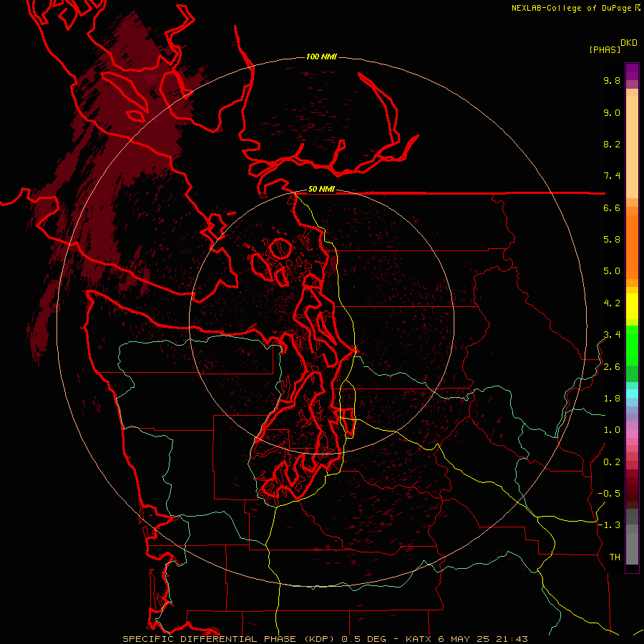Click the 3.4 value on the legend
644x644 pixels.
[612, 335]
